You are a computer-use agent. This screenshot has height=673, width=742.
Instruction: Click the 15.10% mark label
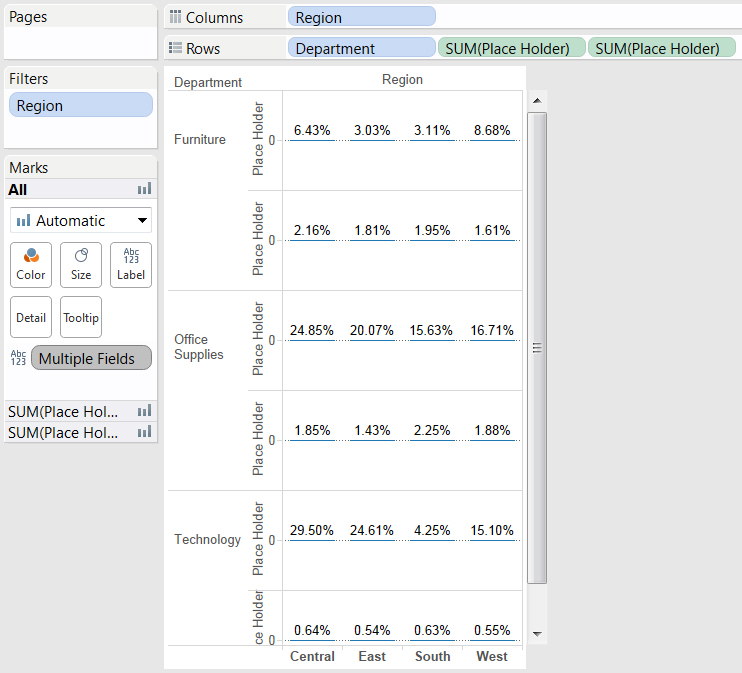click(492, 531)
